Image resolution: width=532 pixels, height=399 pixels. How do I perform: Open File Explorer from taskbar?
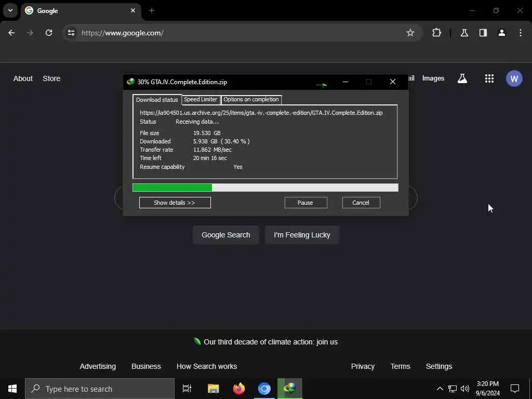click(x=214, y=389)
